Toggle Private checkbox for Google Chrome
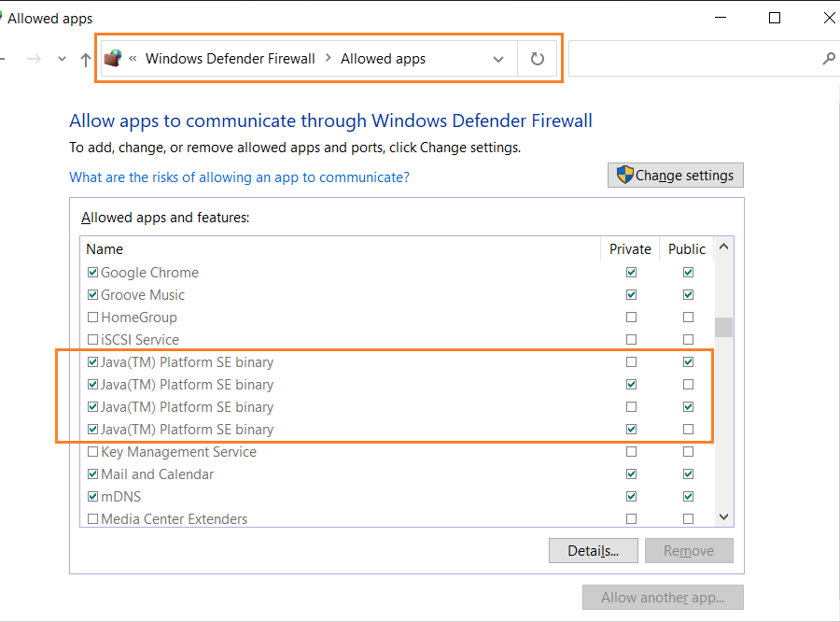The height and width of the screenshot is (622, 840). [x=632, y=273]
